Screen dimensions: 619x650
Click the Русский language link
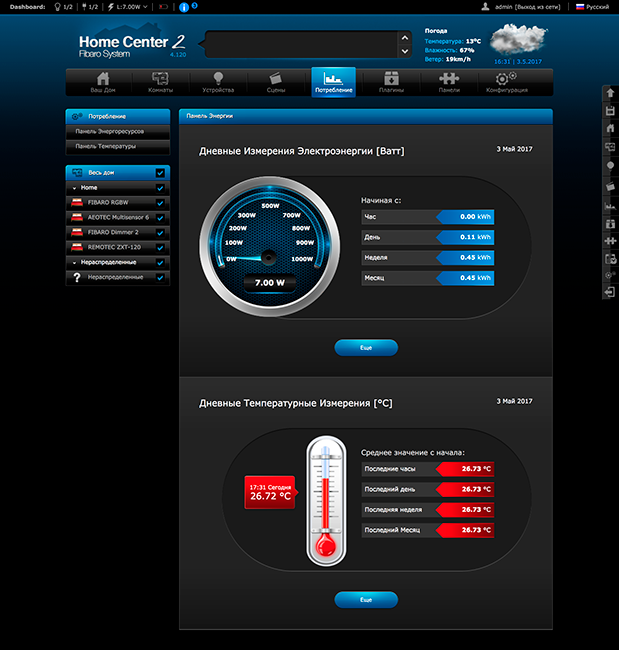point(597,7)
